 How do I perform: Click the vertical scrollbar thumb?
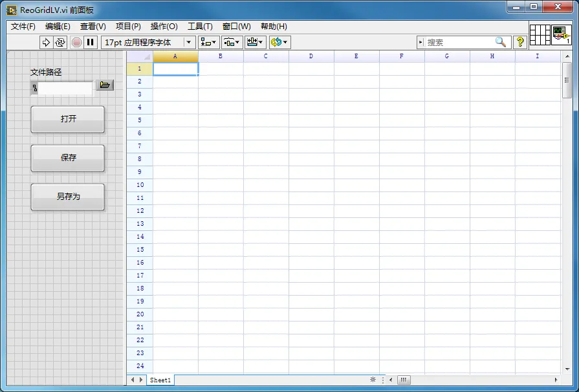coord(567,80)
